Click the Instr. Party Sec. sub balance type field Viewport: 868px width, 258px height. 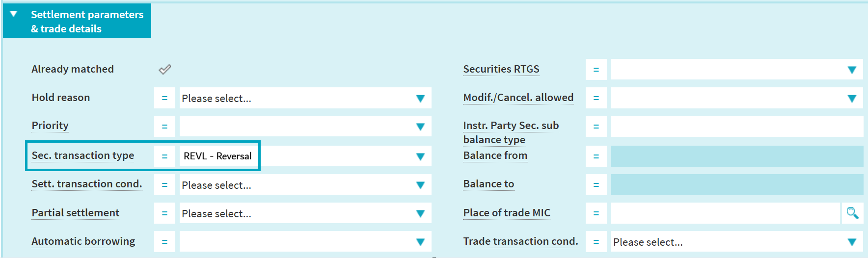point(736,127)
